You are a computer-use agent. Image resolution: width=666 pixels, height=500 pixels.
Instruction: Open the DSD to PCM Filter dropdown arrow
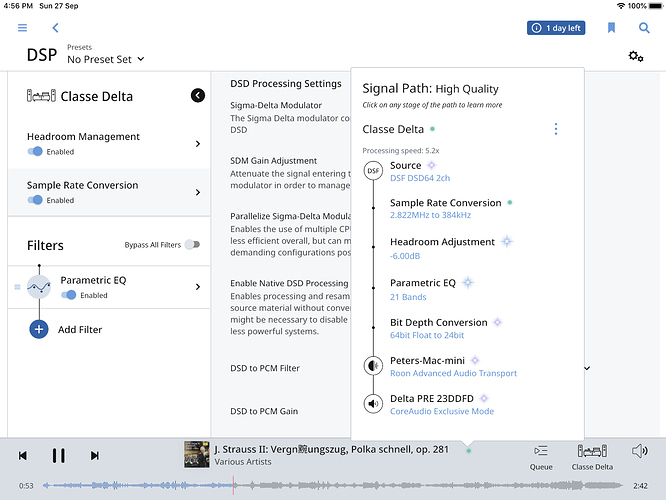tap(587, 368)
